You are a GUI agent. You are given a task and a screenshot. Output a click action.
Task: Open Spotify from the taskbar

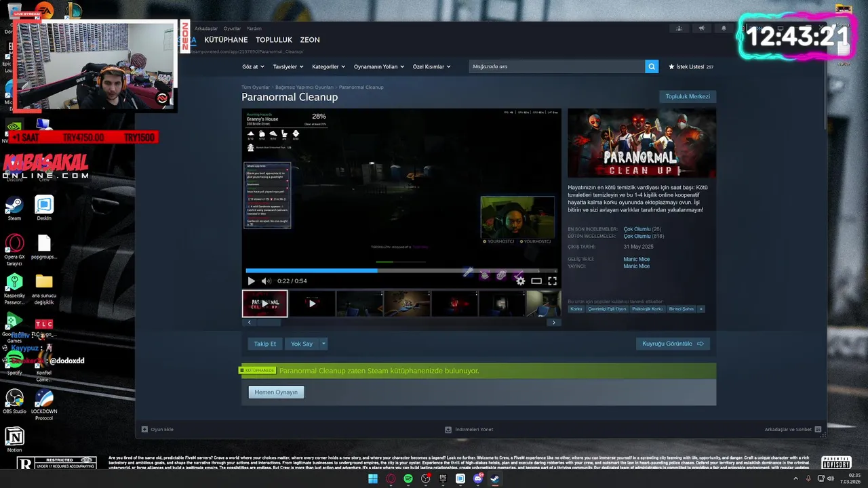(408, 479)
